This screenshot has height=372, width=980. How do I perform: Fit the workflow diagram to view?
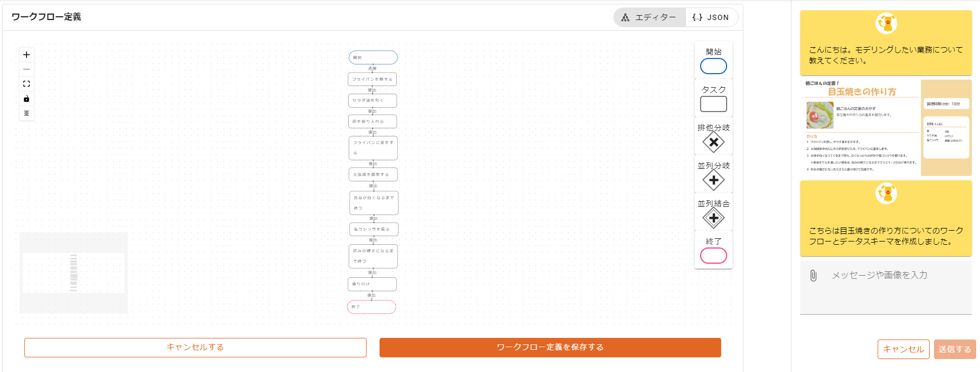[x=27, y=84]
